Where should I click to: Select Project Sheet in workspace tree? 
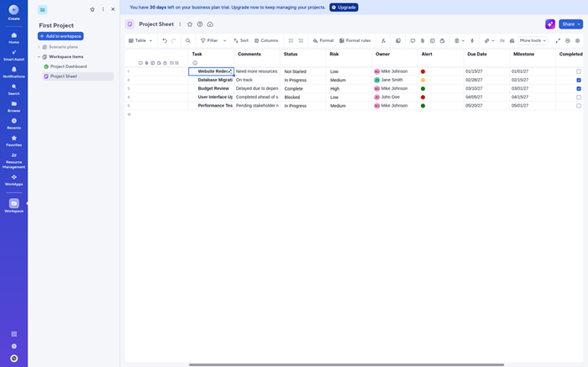[77, 76]
